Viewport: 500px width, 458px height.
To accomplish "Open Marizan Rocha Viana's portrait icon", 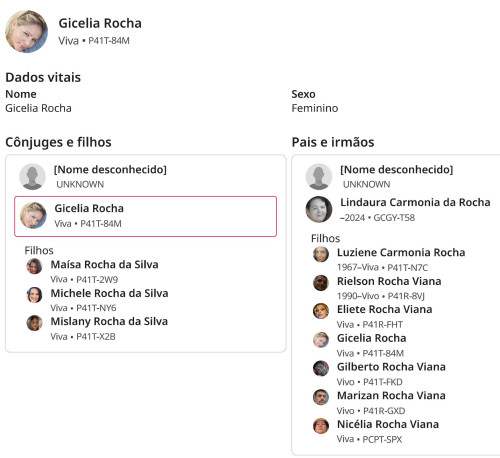I will point(321,397).
